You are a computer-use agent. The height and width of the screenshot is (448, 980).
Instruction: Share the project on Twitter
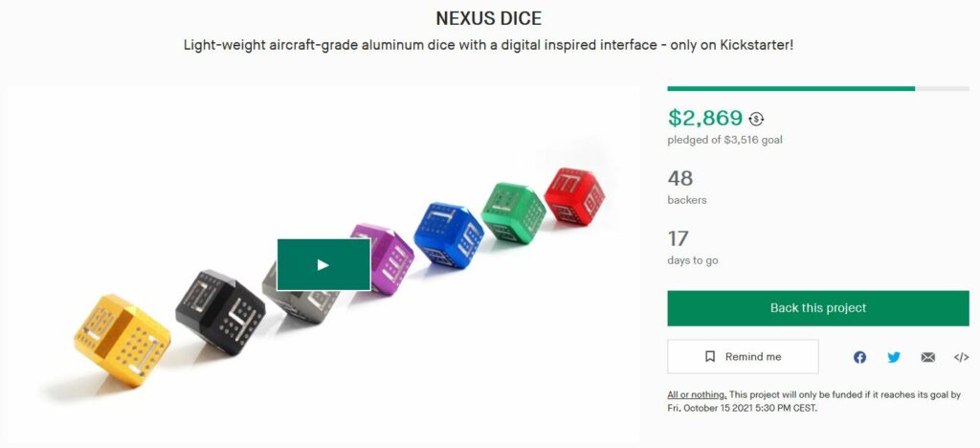(894, 357)
